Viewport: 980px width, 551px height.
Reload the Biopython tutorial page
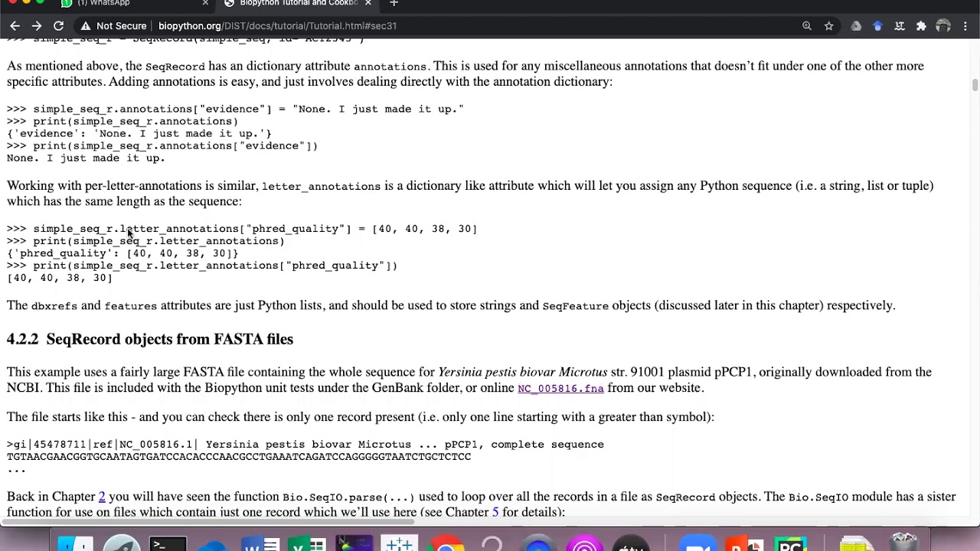point(58,26)
